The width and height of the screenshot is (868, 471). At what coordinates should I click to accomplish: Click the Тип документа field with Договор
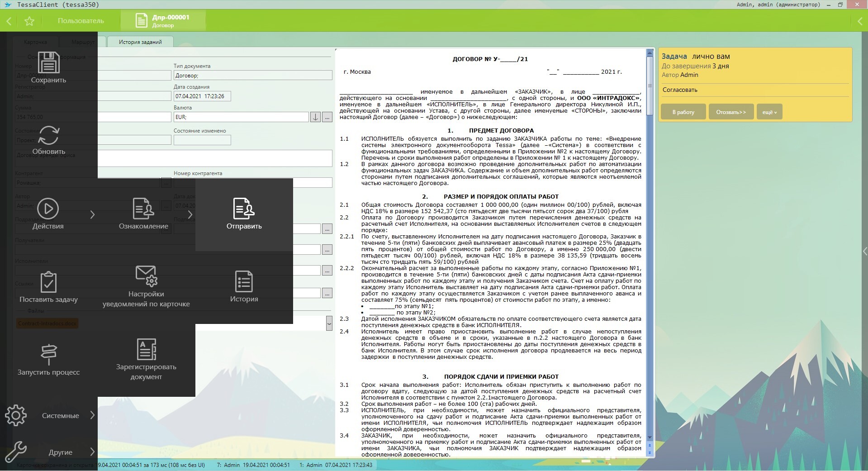[253, 75]
